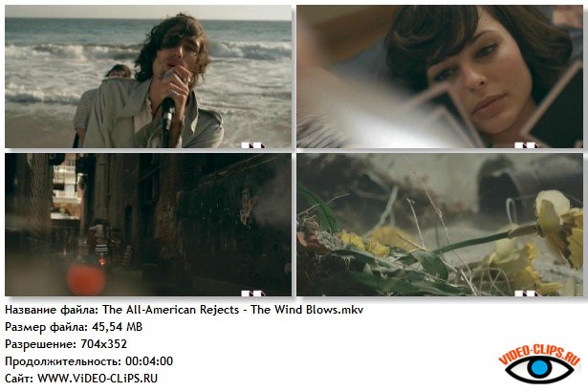This screenshot has height=392, width=588.
Task: Click the WWW.ViDEO-CLiPS.RU site text
Action: (x=98, y=378)
